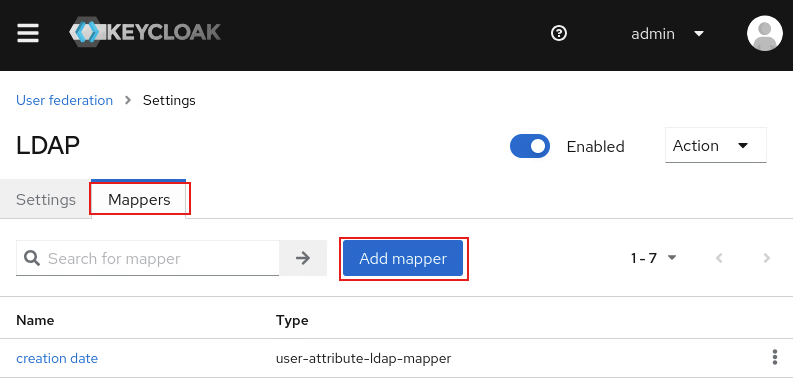This screenshot has width=793, height=379.
Task: Click the Name column header
Action: pyautogui.click(x=35, y=320)
